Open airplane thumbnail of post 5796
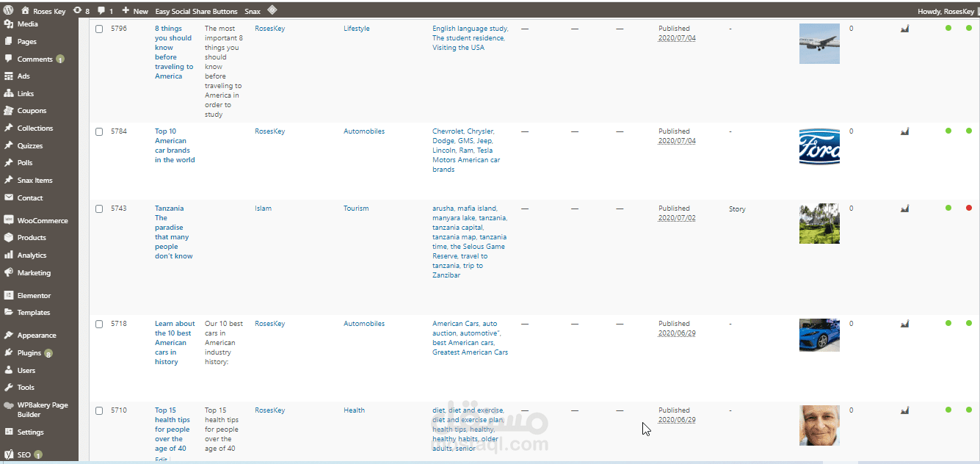Screen dimensions: 980x464 819,44
